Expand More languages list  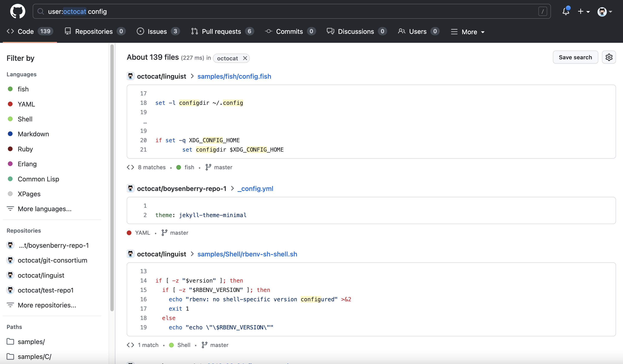(x=39, y=209)
